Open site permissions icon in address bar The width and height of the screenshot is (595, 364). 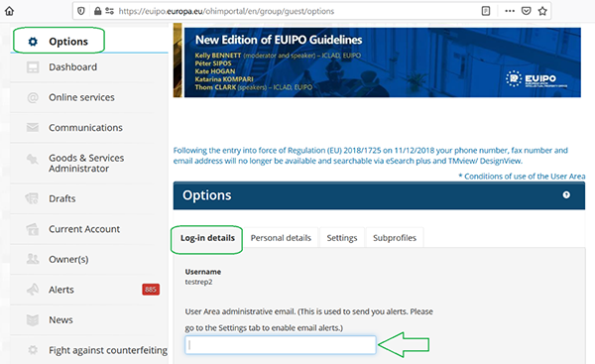110,11
